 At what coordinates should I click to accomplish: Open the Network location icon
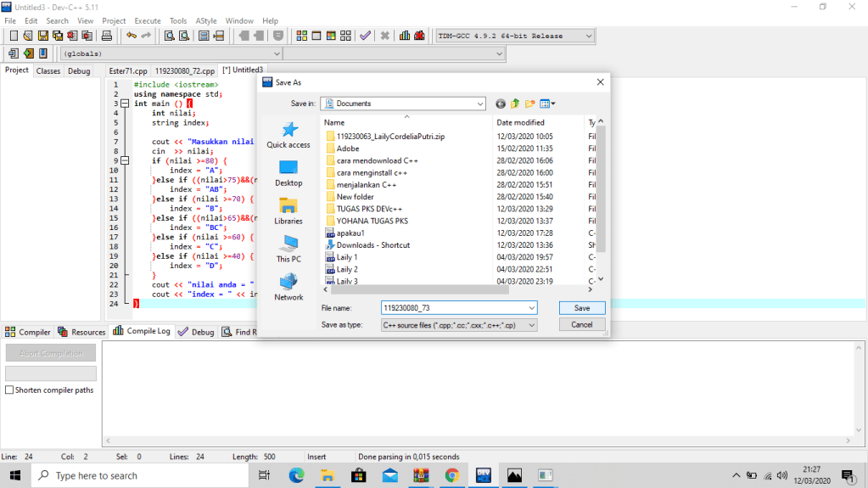pyautogui.click(x=288, y=287)
